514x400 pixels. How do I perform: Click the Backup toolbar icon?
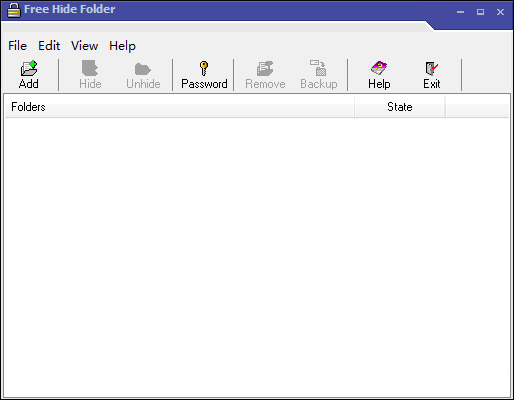[x=318, y=68]
